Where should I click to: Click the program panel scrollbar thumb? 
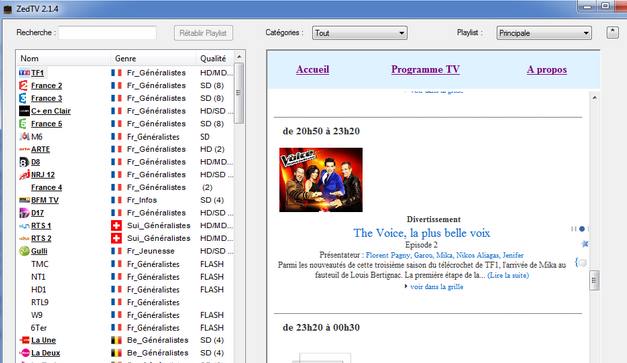tap(594, 281)
